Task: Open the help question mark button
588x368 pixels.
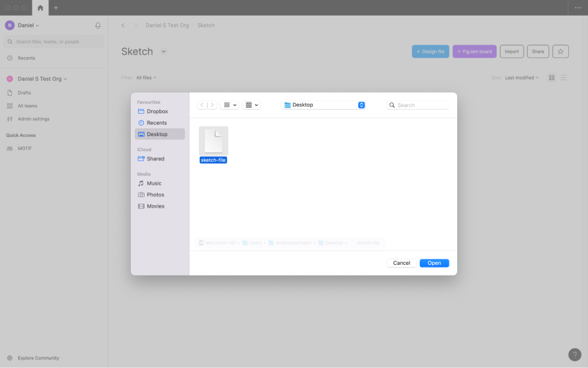Action: click(574, 354)
